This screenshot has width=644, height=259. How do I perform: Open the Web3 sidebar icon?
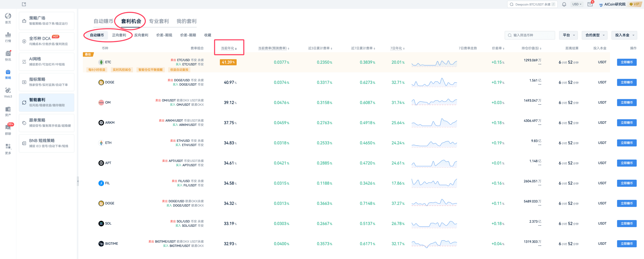coord(8,93)
